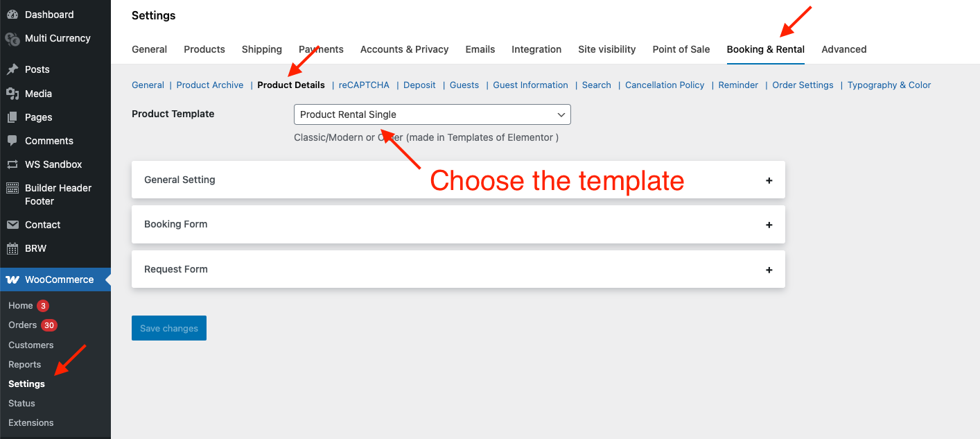
Task: Click the Dashboard icon in sidebar
Action: coord(12,15)
